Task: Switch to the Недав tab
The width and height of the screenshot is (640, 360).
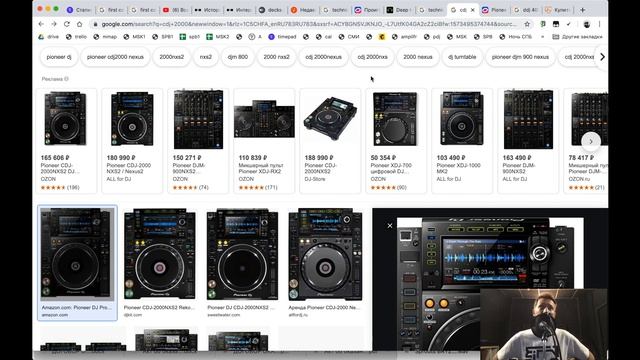Action: [x=303, y=9]
